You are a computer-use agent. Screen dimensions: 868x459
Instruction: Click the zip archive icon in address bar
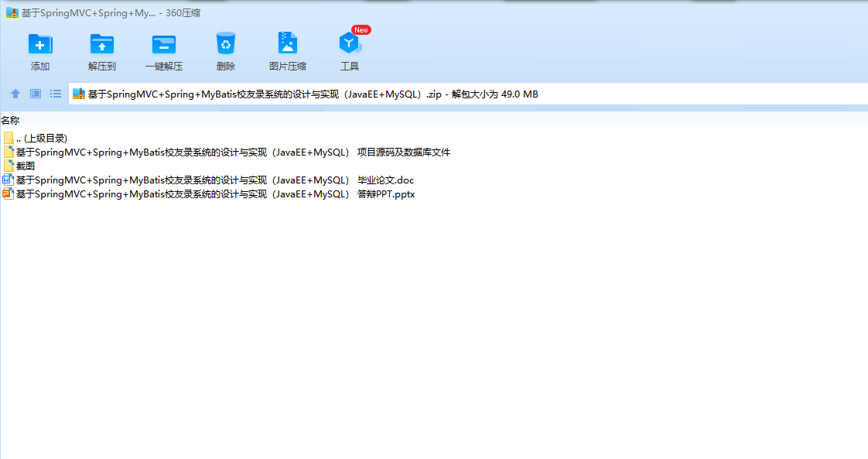[79, 94]
